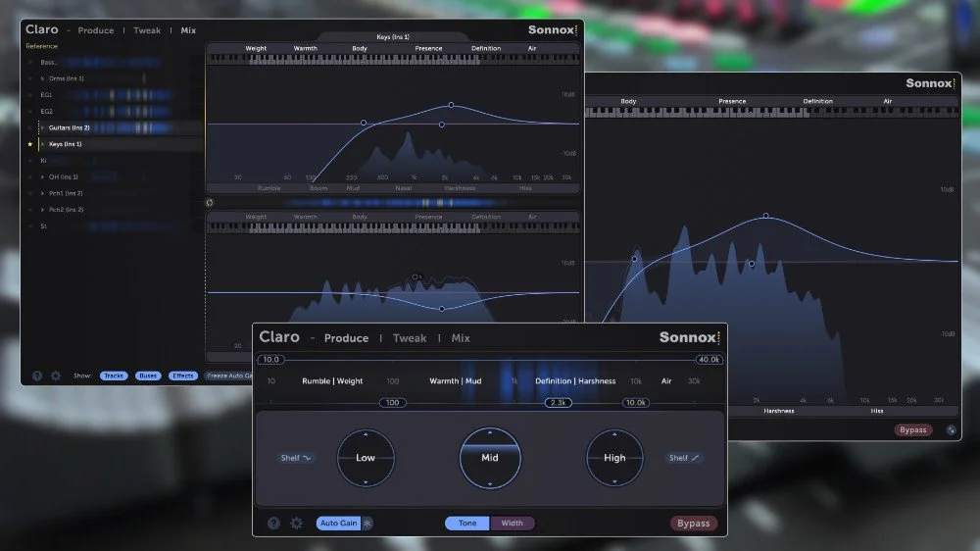
Task: Click Definition | Harshness band label
Action: [x=575, y=380]
